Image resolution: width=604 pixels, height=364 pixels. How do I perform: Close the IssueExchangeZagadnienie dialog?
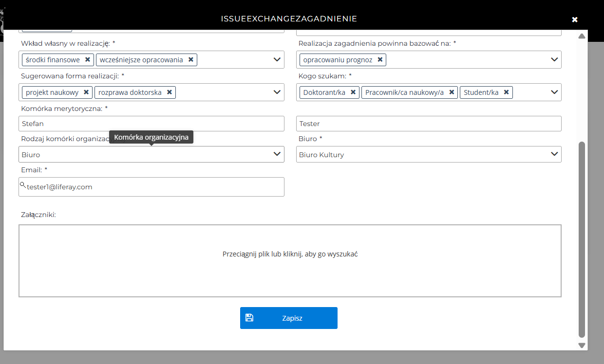tap(575, 19)
